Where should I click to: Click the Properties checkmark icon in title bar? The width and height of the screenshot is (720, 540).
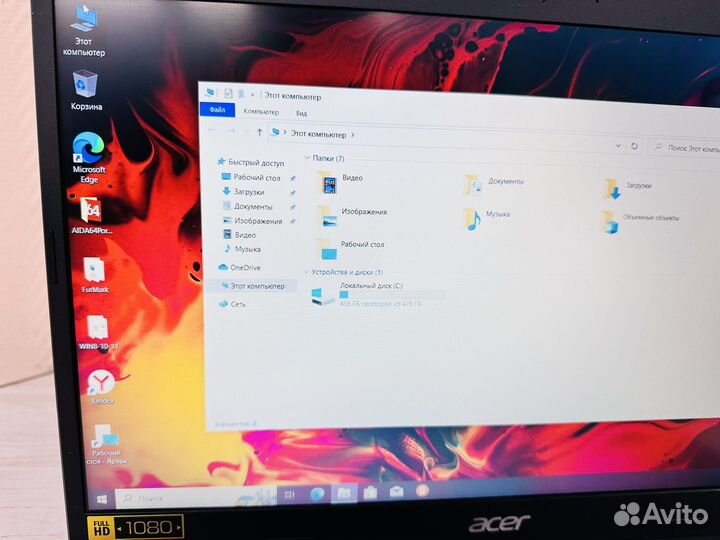point(228,94)
